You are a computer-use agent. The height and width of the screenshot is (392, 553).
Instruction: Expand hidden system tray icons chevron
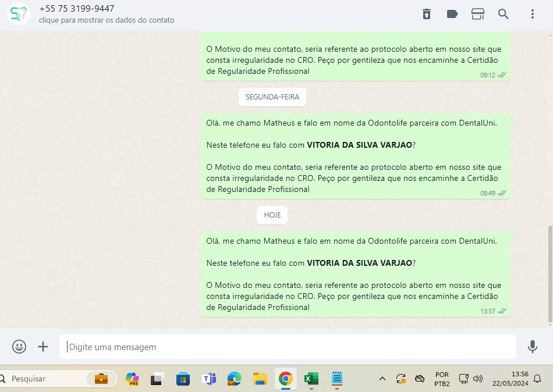click(x=382, y=379)
